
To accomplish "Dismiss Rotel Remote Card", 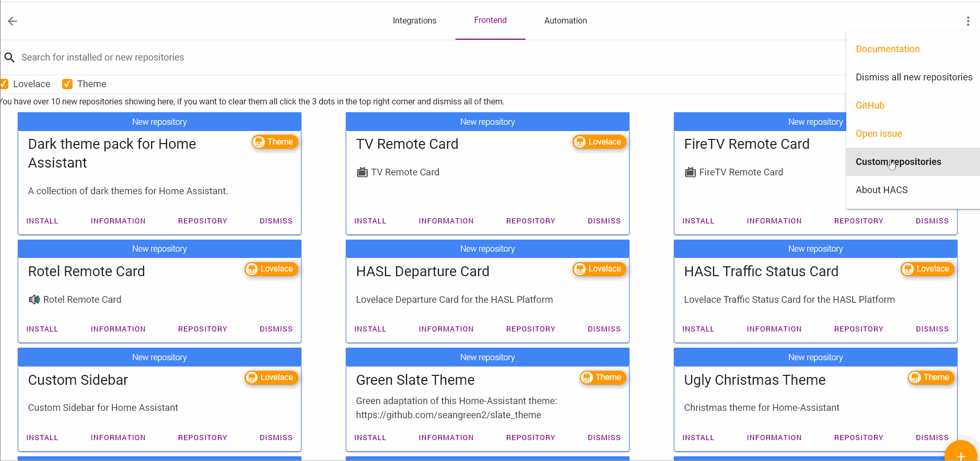I will click(x=276, y=329).
